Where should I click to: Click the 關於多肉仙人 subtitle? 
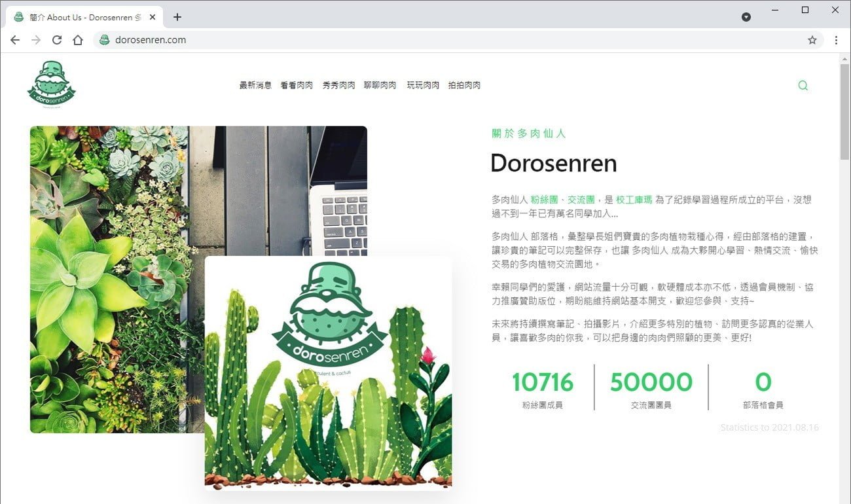(529, 134)
